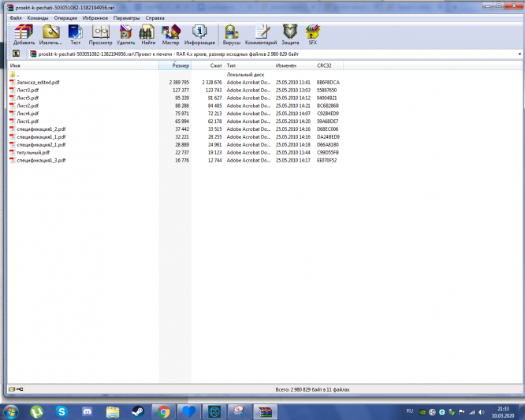Select file спецификация1_2.pdf
The height and width of the screenshot is (420, 525).
point(41,129)
